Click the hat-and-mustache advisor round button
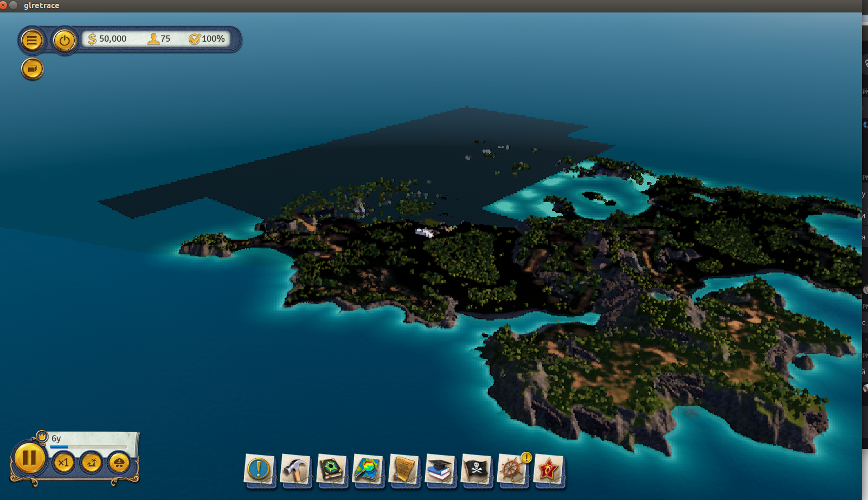The width and height of the screenshot is (868, 500). 119,463
